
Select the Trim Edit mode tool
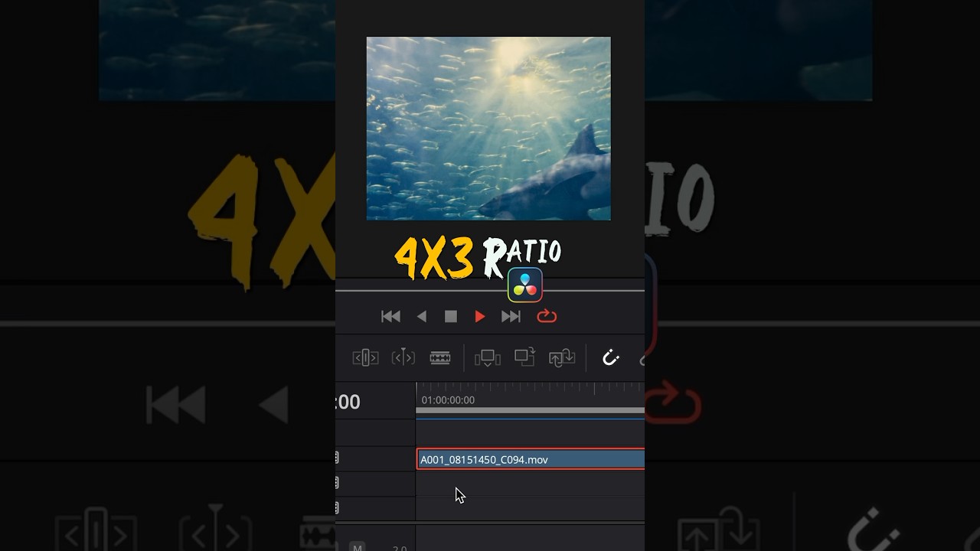[365, 357]
